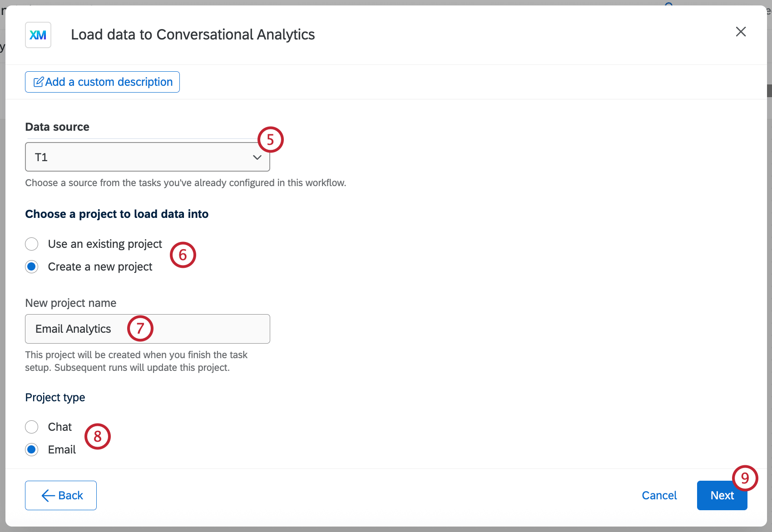Open 'Add a custom description'
This screenshot has width=772, height=532.
[102, 82]
